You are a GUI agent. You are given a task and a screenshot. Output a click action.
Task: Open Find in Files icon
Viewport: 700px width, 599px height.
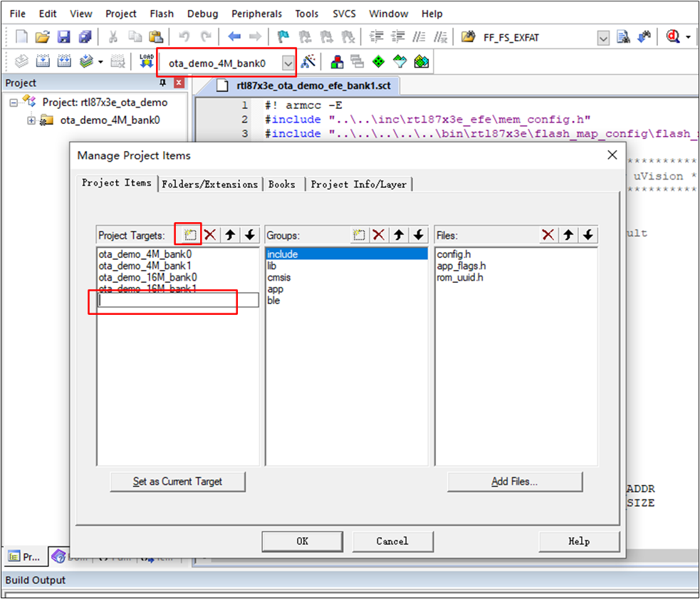click(623, 37)
